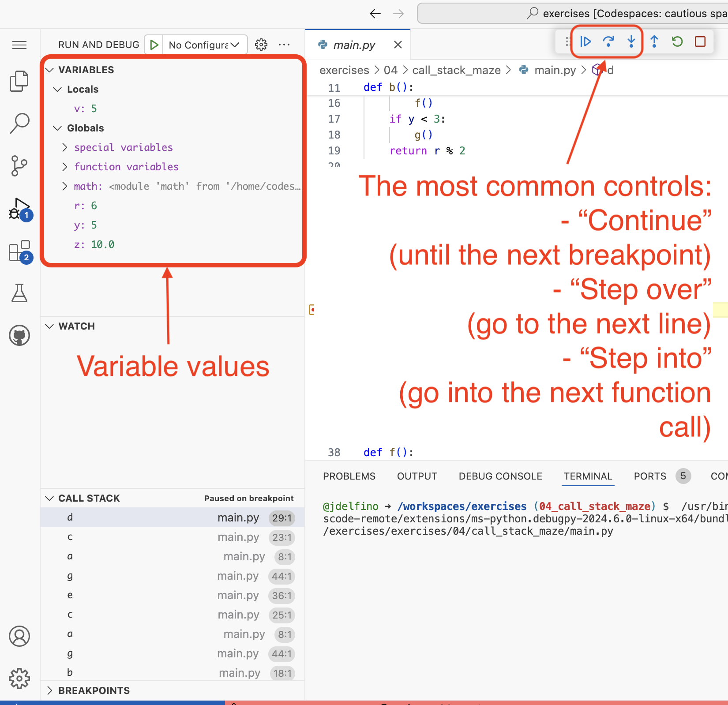
Task: Open the Explorer view in the activity bar
Action: pyautogui.click(x=19, y=81)
